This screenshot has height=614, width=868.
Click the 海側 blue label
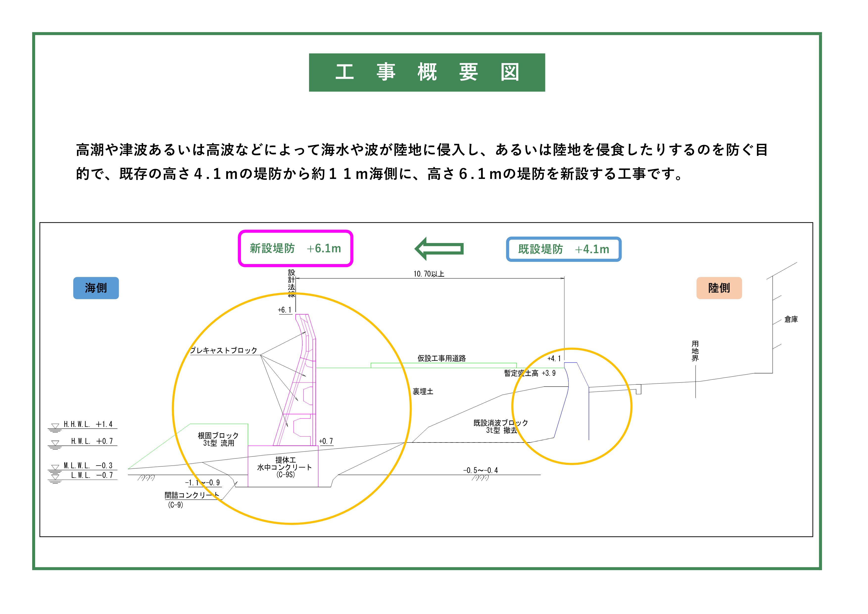[x=96, y=288]
